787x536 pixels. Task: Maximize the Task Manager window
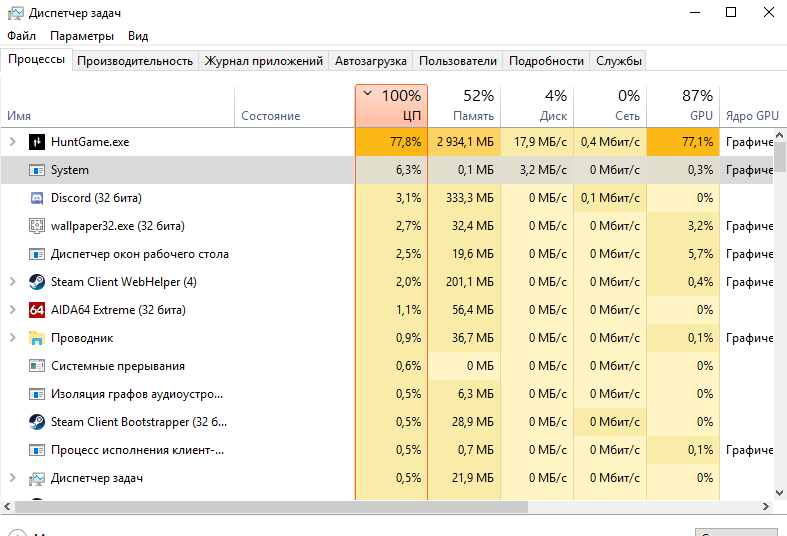coord(731,12)
